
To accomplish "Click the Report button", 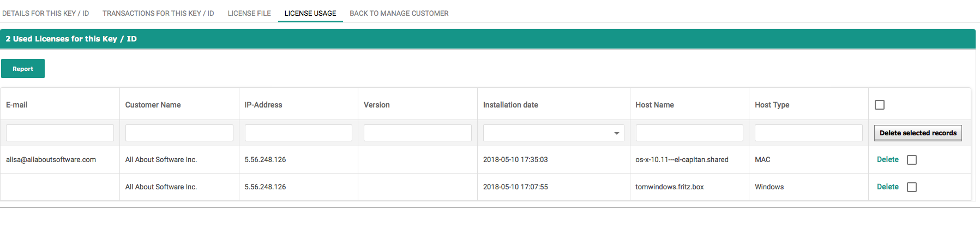I will [x=23, y=69].
